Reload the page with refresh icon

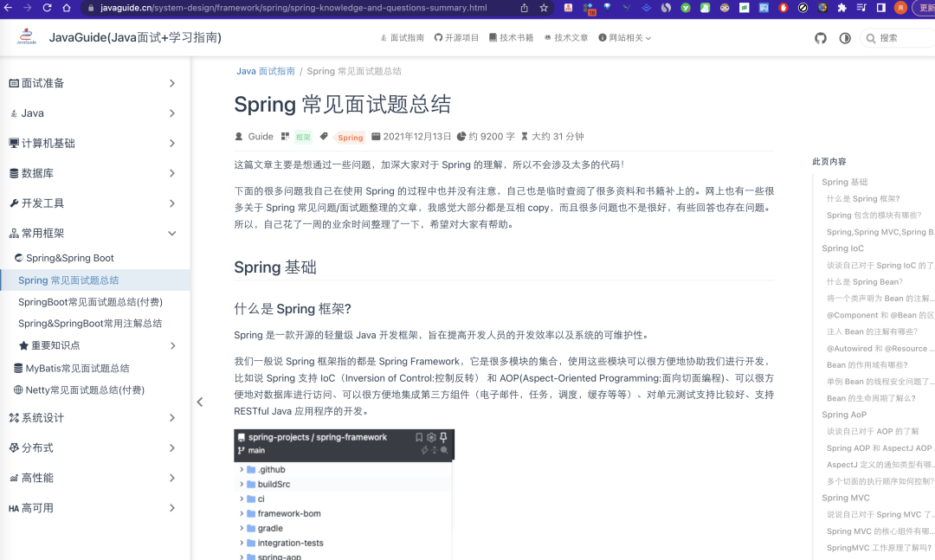47,8
